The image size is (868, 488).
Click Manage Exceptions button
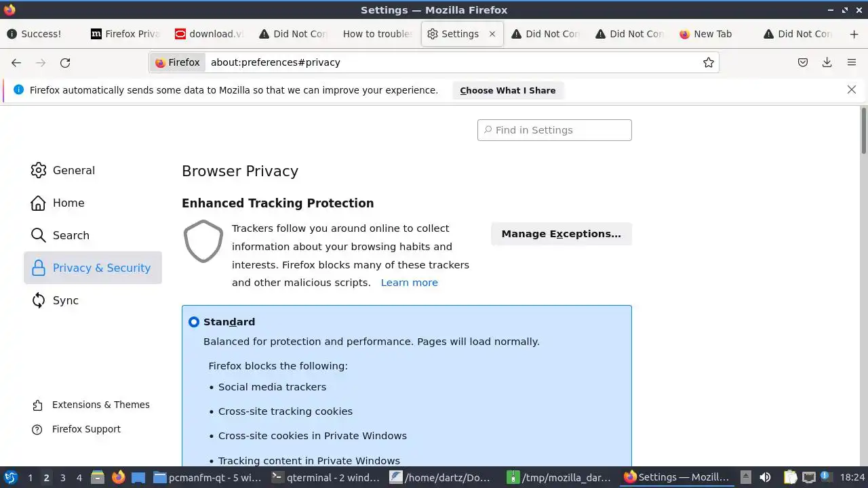point(561,234)
